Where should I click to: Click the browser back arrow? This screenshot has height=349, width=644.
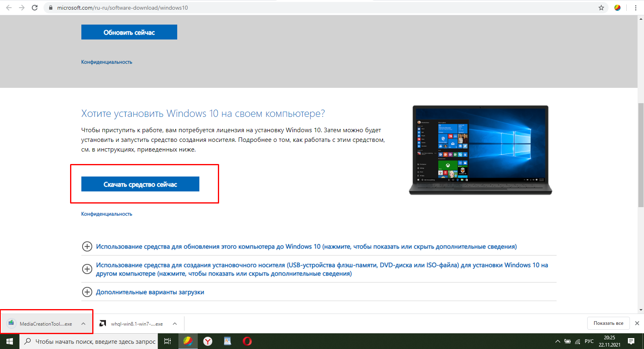click(9, 8)
